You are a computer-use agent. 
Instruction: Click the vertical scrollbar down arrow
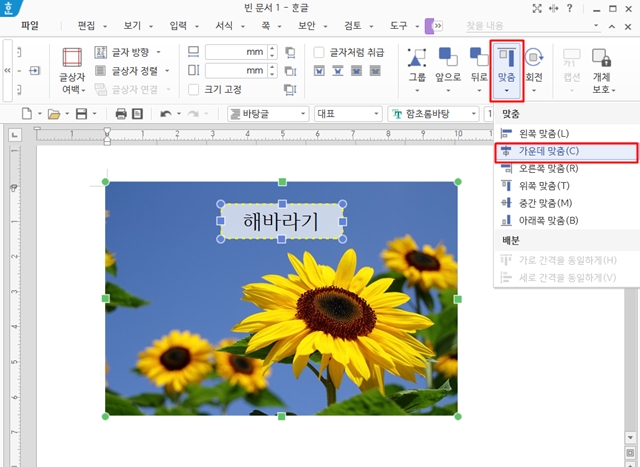pos(630,438)
